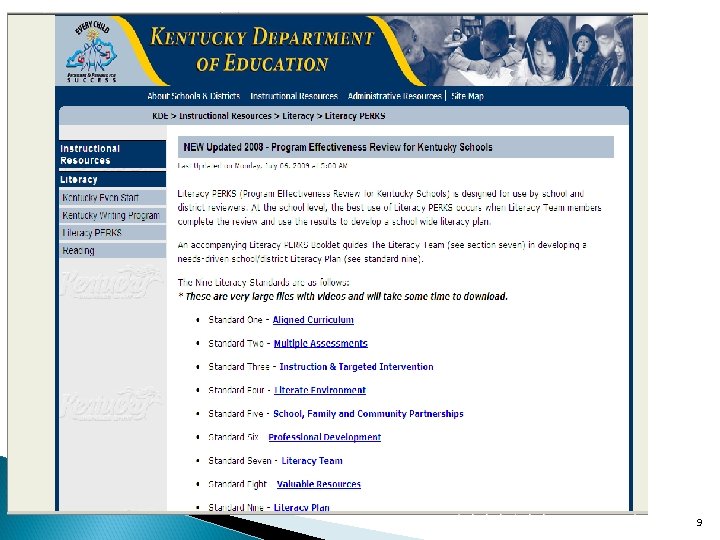Open the Aligned Curriculum link

pyautogui.click(x=313, y=320)
